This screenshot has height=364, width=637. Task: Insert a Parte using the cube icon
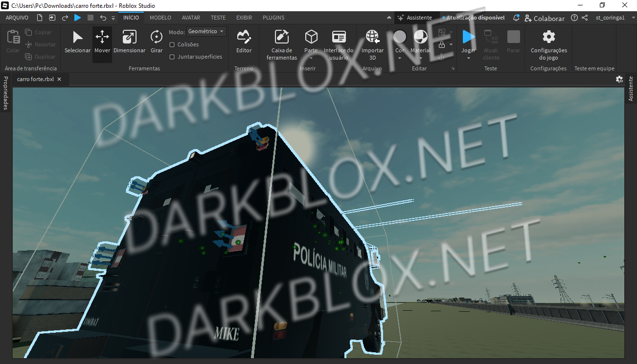coord(311,37)
